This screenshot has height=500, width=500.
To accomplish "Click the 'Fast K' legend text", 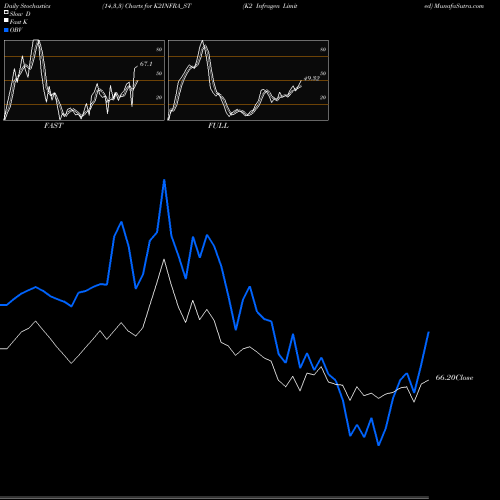I will [19, 22].
